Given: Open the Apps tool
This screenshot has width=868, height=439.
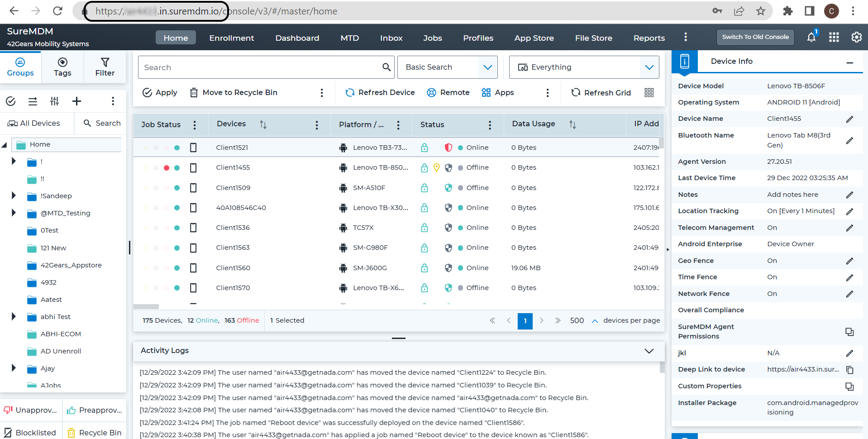Looking at the screenshot, I should coord(498,92).
